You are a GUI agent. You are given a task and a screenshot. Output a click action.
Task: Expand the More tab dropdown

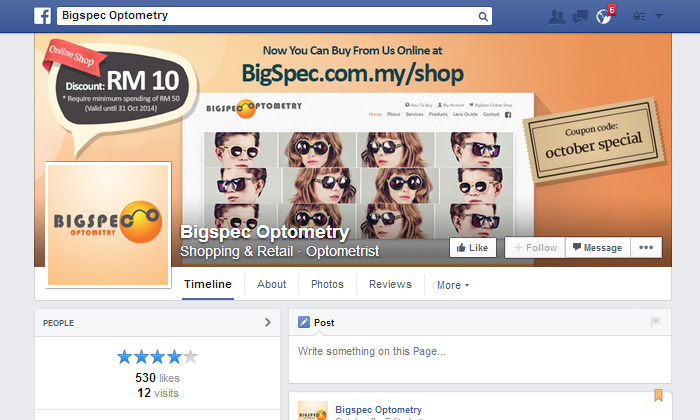click(x=453, y=285)
